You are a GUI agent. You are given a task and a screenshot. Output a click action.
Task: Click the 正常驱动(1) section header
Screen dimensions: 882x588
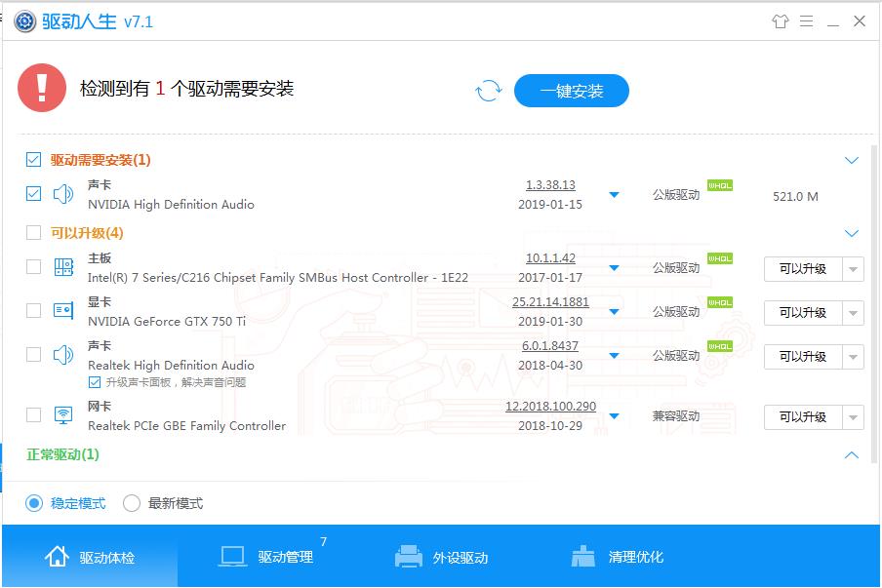[63, 454]
